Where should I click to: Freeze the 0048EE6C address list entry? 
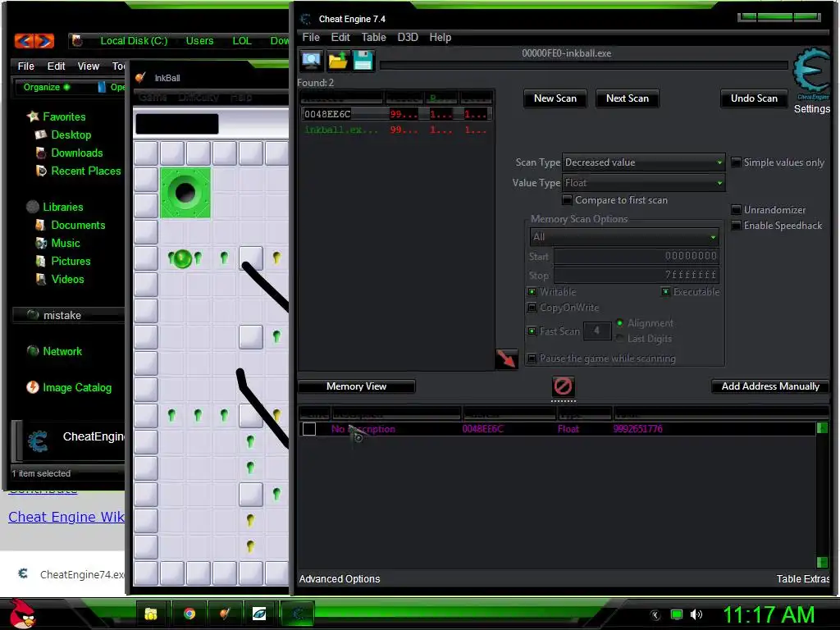point(309,428)
